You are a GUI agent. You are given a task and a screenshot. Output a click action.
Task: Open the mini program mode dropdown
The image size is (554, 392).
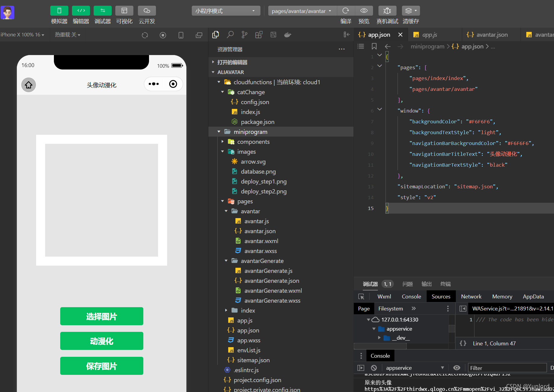click(226, 11)
